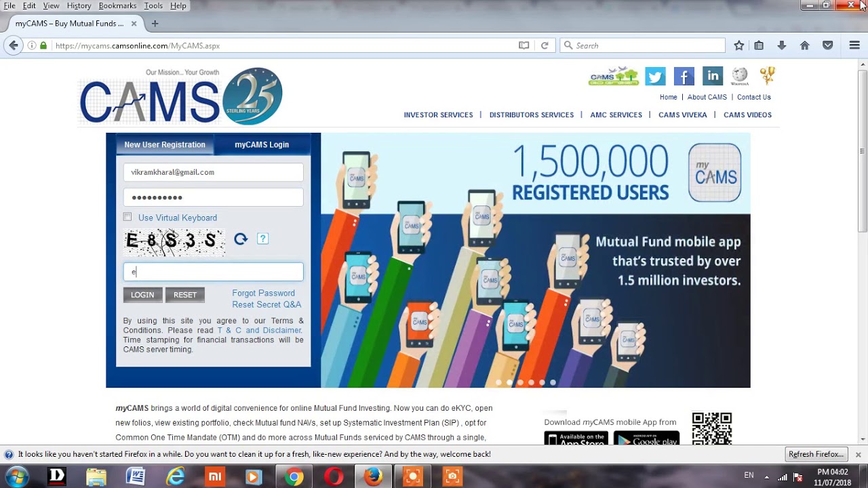Open Reset Secret Q&A link
This screenshot has height=488, width=868.
[x=267, y=304]
